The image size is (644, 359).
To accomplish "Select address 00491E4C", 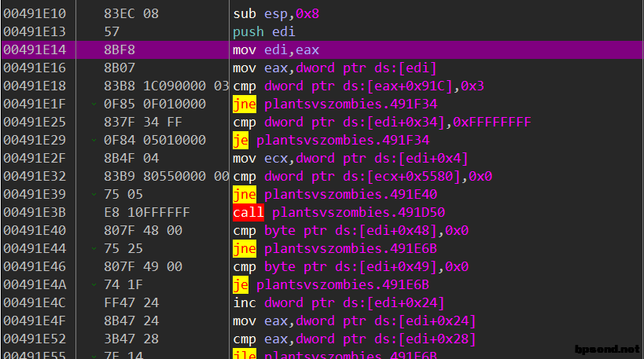I will (35, 302).
